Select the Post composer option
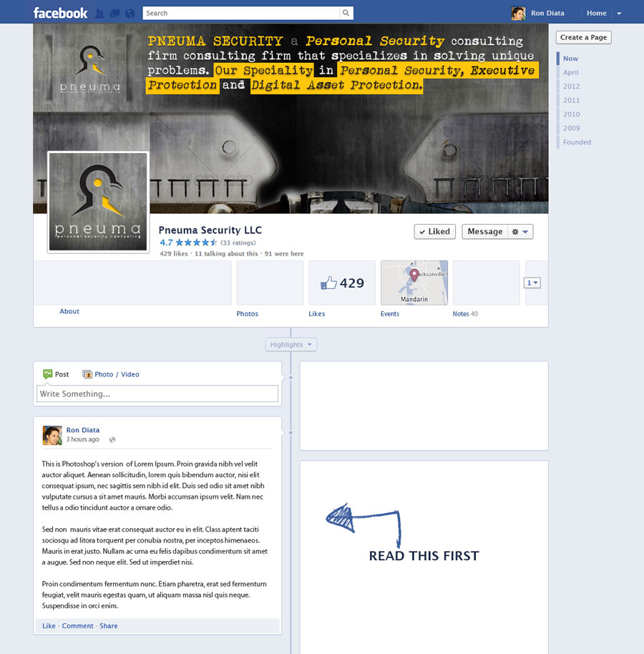 (x=56, y=374)
